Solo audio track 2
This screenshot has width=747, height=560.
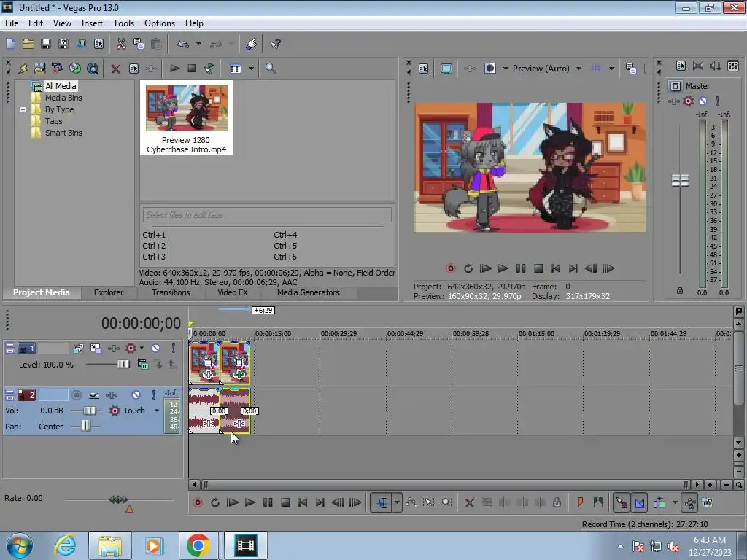pyautogui.click(x=153, y=394)
